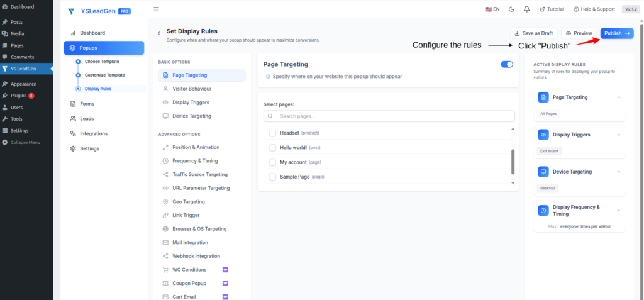644x300 pixels.
Task: Click Geo Targeting pin icon
Action: 165,202
